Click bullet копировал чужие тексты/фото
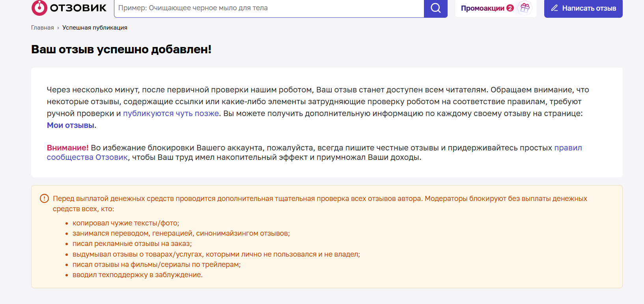The height and width of the screenshot is (304, 644). (x=125, y=223)
